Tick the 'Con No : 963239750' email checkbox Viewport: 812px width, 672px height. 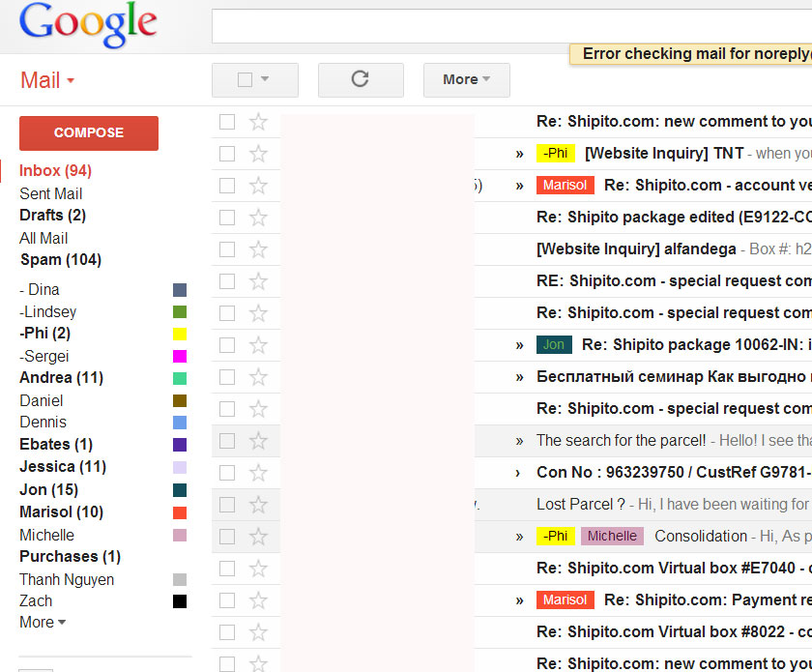pos(227,473)
